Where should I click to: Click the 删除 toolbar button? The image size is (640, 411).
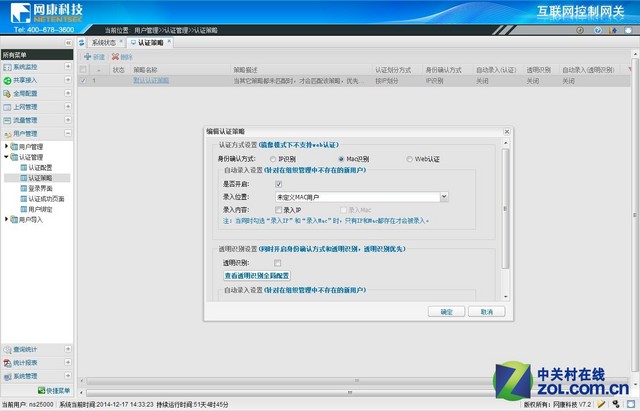click(122, 57)
